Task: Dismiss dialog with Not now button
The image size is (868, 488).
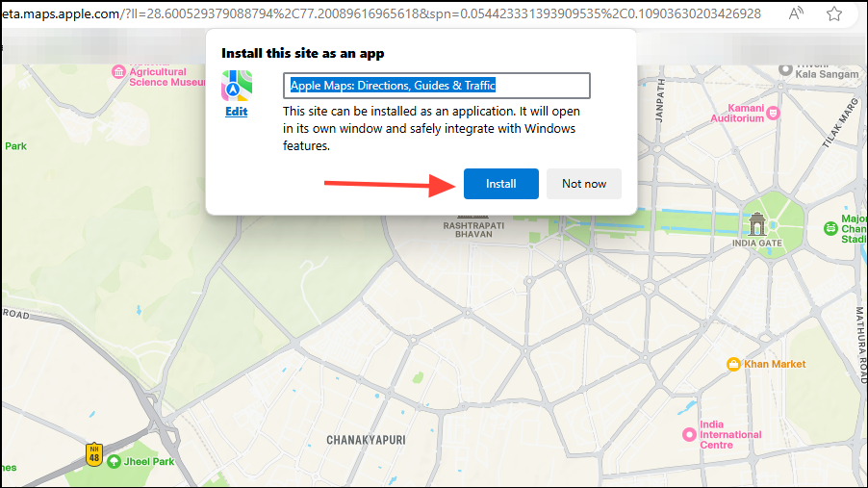Action: click(x=584, y=184)
